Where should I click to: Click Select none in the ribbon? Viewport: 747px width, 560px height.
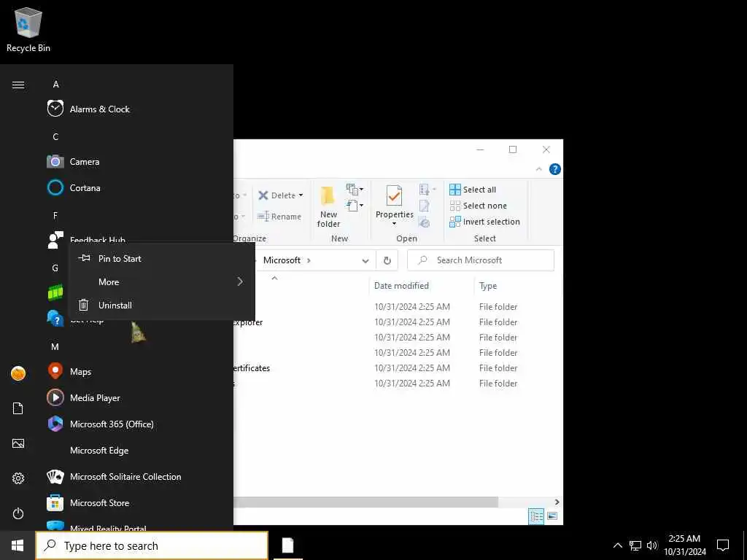coord(479,206)
